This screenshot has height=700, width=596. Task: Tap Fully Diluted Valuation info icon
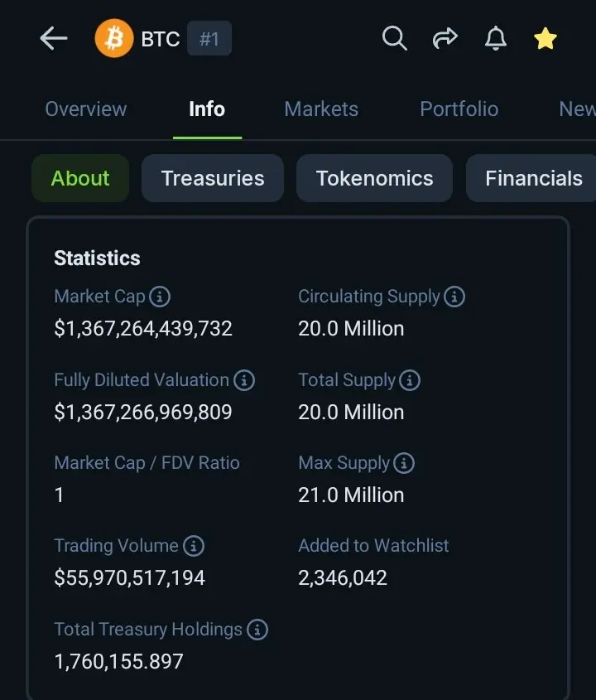(x=244, y=380)
